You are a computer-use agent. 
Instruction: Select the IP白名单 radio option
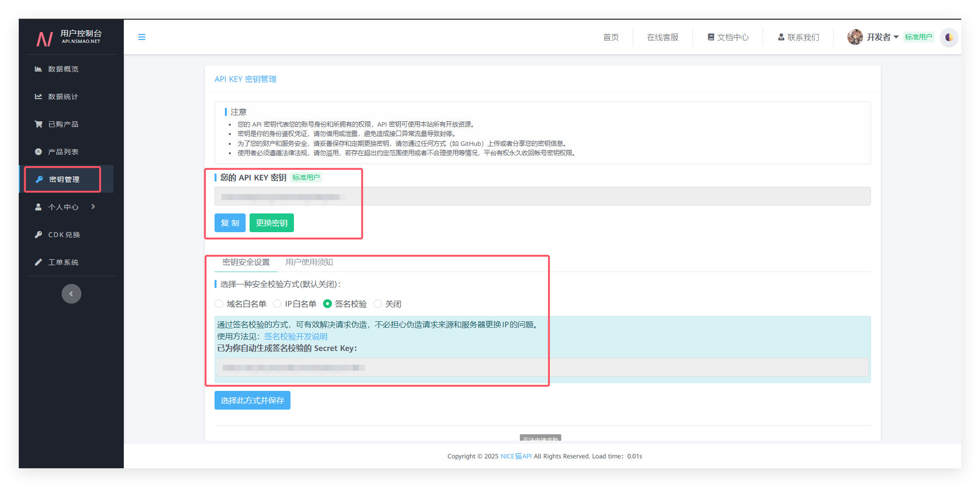[x=278, y=304]
